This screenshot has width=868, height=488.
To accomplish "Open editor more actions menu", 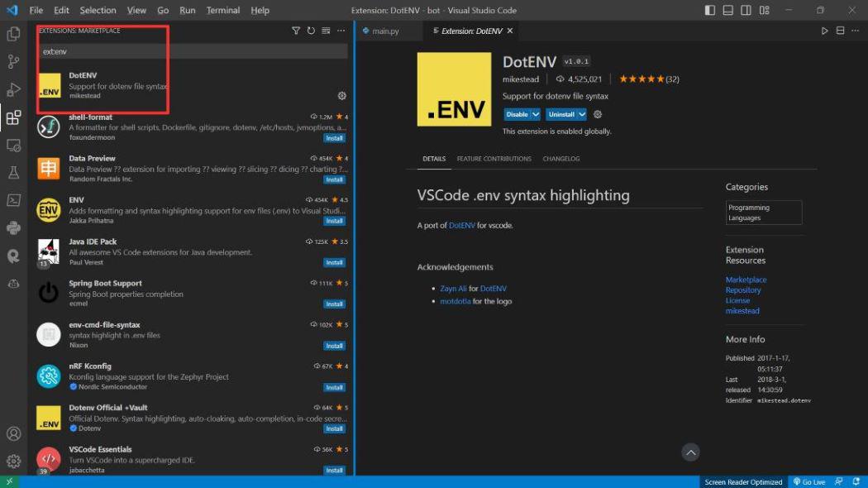I will [856, 31].
